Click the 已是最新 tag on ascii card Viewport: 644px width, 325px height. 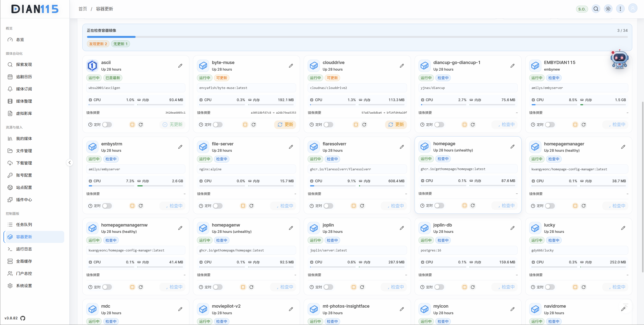[x=113, y=78]
